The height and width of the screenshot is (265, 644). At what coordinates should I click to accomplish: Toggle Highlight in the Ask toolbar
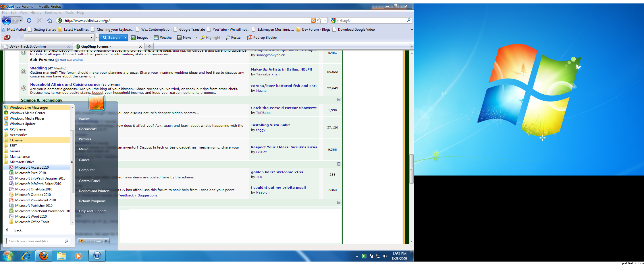(210, 38)
